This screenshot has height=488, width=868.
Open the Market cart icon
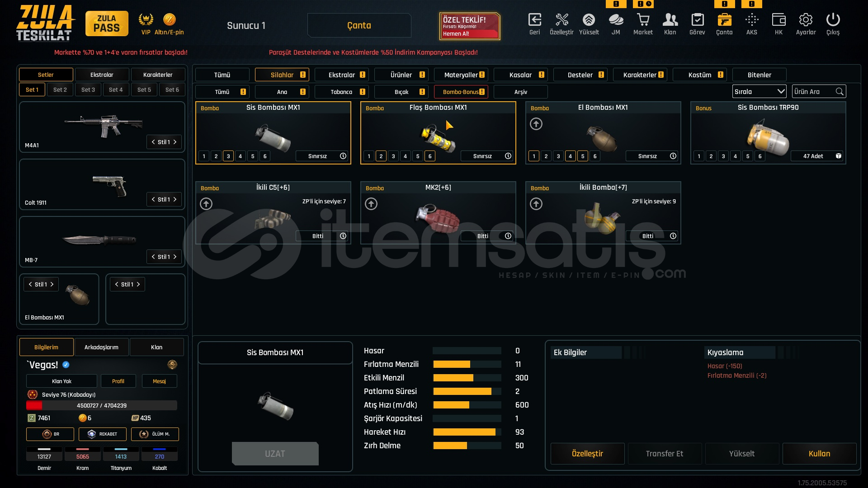(x=643, y=20)
